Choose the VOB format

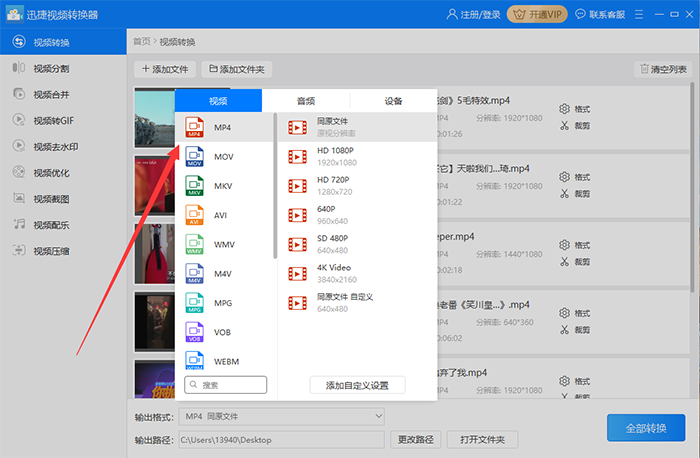coord(224,332)
